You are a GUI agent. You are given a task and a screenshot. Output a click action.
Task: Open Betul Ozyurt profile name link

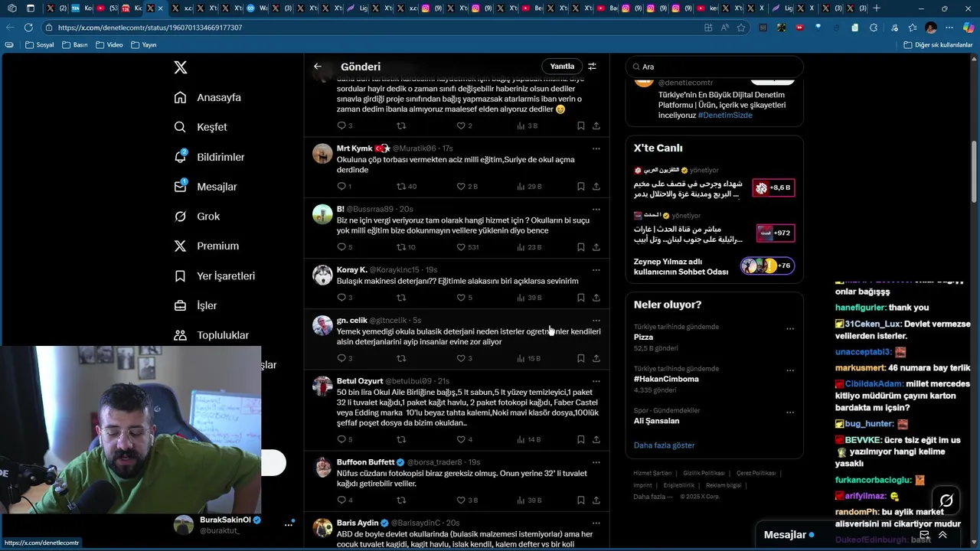(359, 381)
